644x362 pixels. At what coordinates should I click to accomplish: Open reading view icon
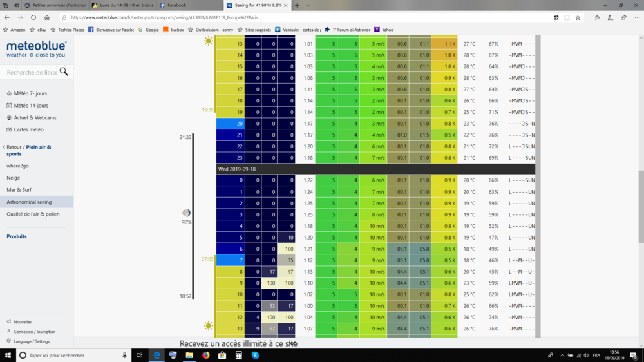coord(567,17)
